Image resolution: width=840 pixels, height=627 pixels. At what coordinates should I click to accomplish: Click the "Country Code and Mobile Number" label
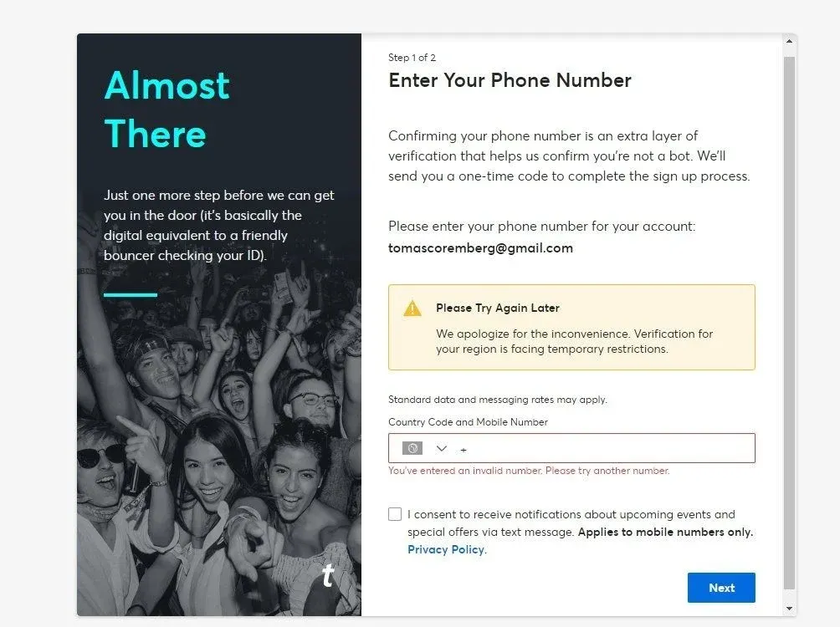[468, 422]
